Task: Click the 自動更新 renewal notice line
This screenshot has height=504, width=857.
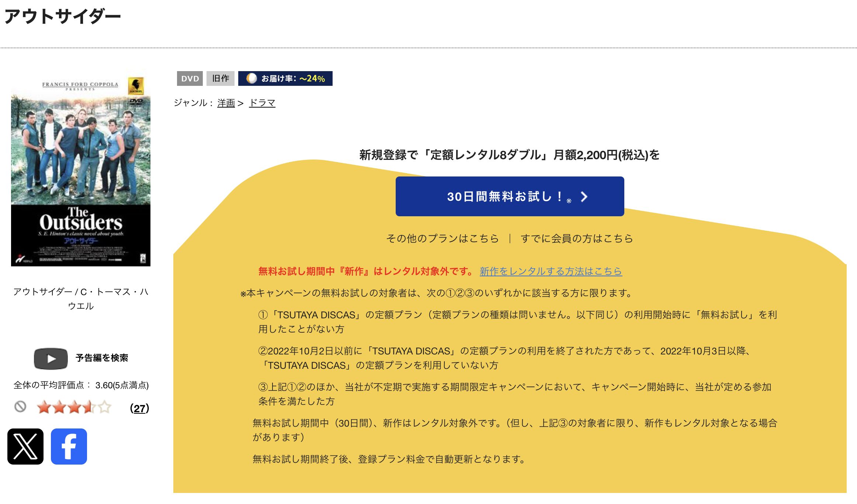Action: (389, 459)
